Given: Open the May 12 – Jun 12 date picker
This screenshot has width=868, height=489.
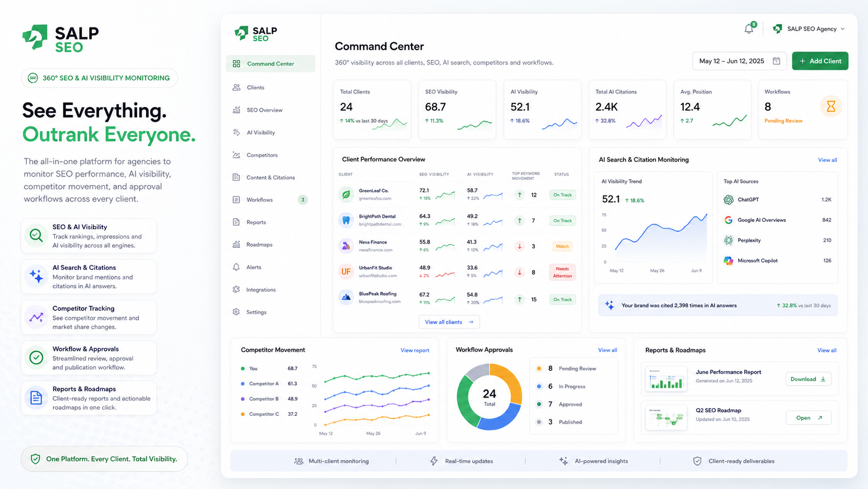Looking at the screenshot, I should [739, 61].
